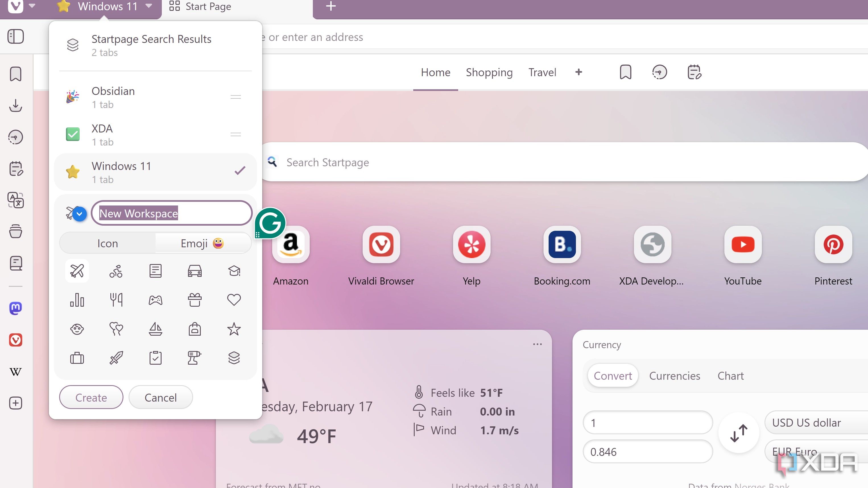Open the new workspace icon chooser dropdown

pyautogui.click(x=80, y=214)
